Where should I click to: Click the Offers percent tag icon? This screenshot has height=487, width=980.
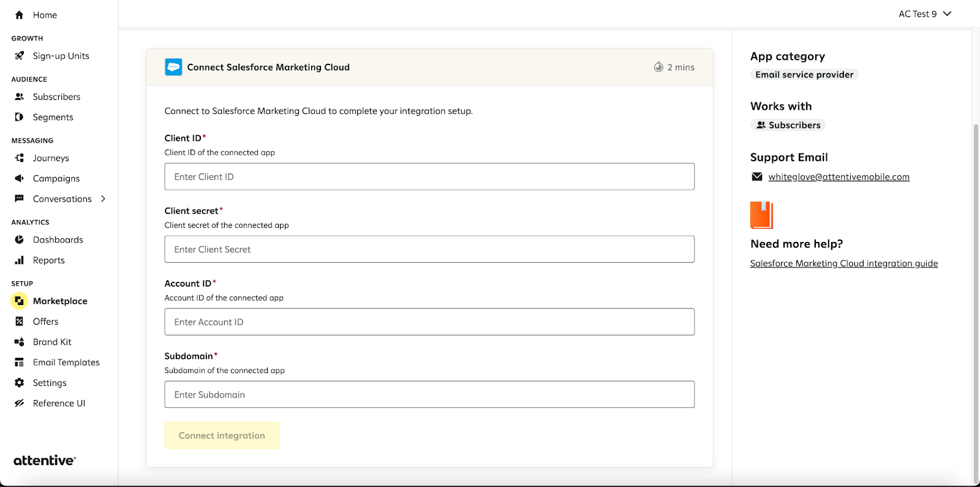(x=20, y=322)
